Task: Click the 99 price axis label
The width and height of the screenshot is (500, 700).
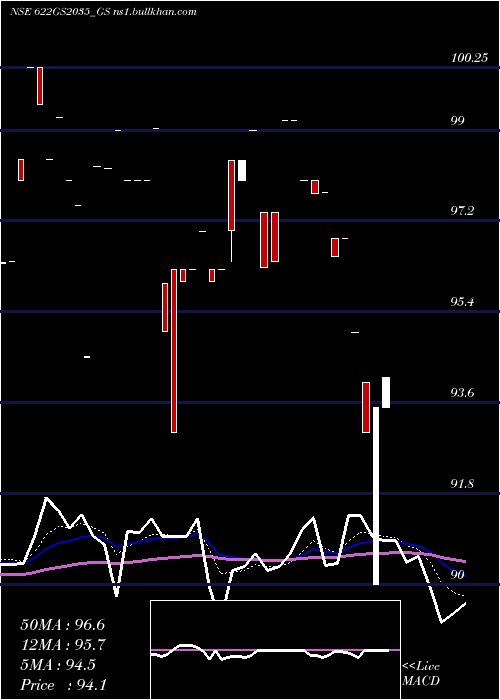Action: [458, 121]
